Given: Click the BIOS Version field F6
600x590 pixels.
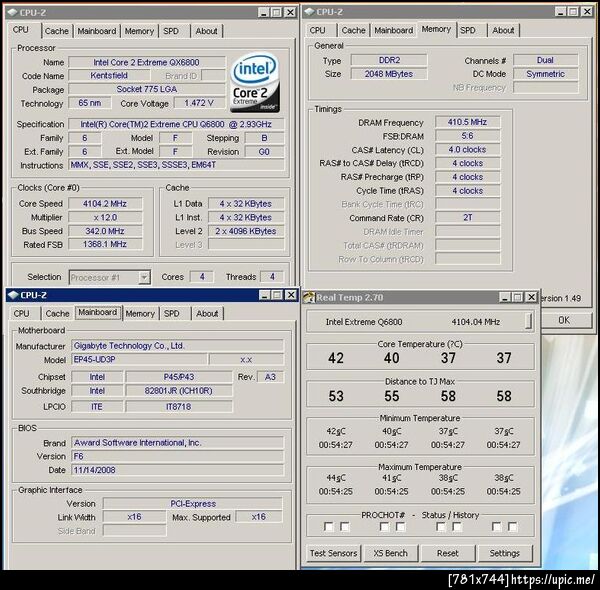Looking at the screenshot, I should (178, 456).
